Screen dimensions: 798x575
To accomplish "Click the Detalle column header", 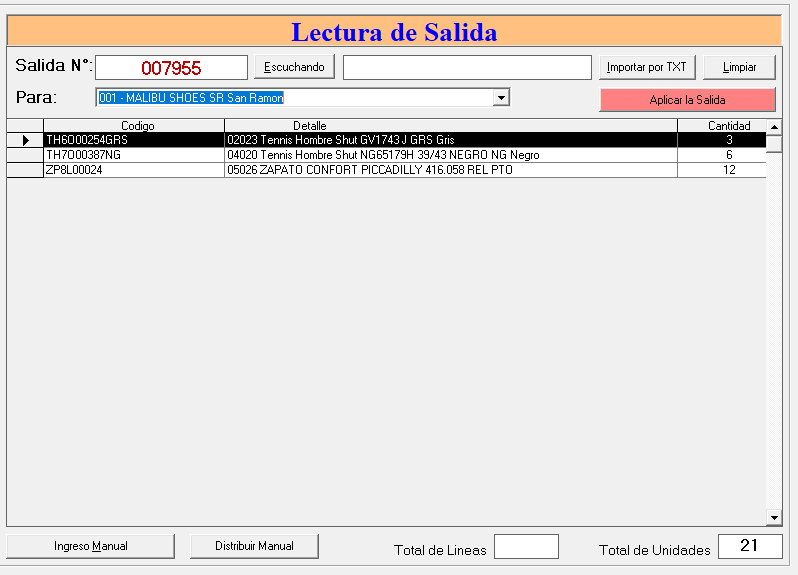I will (x=450, y=125).
